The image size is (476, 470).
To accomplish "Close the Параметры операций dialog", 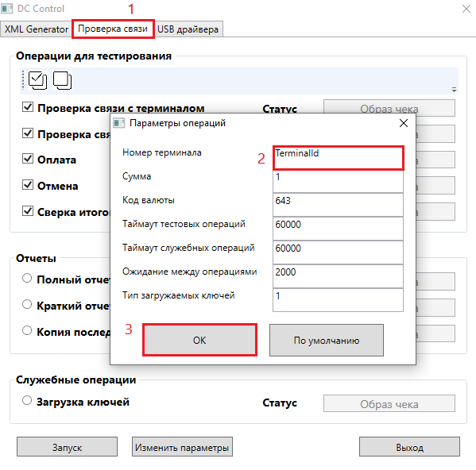I will [x=404, y=123].
